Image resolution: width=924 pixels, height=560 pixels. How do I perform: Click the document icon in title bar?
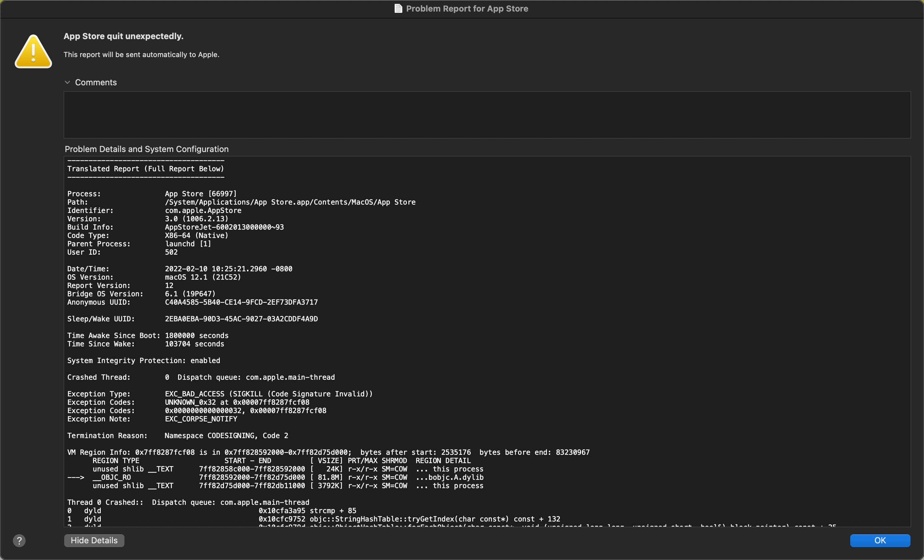pos(398,9)
